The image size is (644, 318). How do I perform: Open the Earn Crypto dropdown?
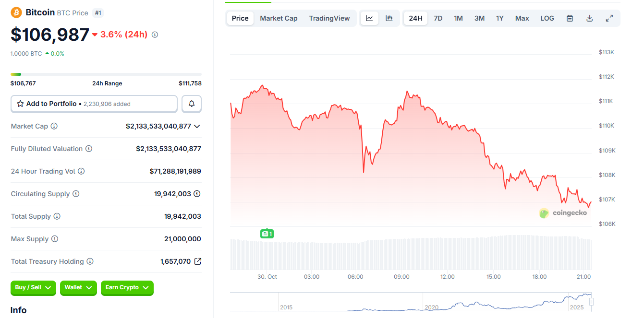coord(127,288)
